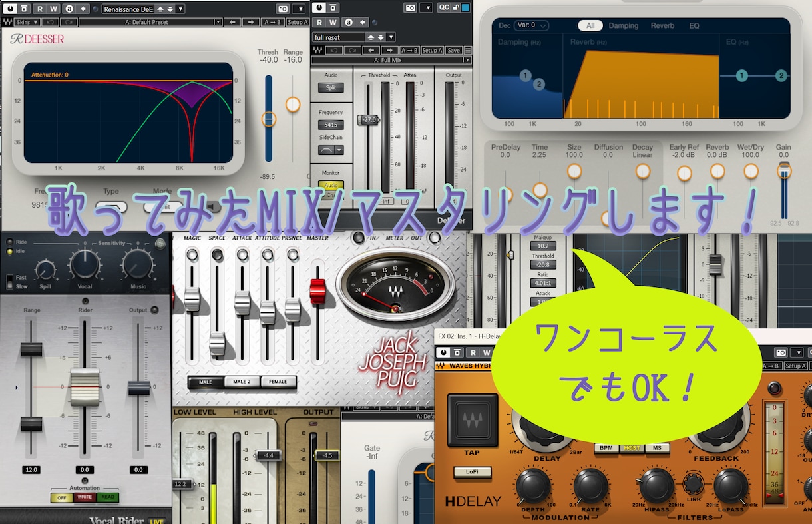Image resolution: width=812 pixels, height=524 pixels.
Task: Click the next preset right arrow in DeEsser toolbar
Action: point(251,22)
